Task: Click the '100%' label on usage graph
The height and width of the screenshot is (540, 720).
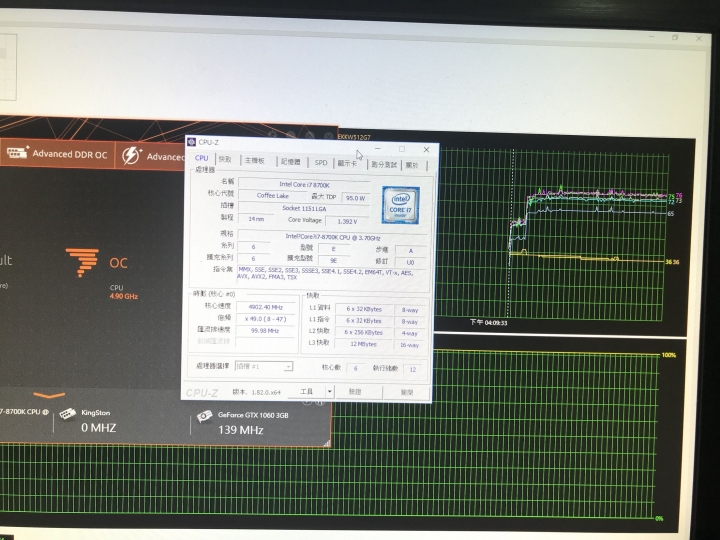Action: click(669, 355)
